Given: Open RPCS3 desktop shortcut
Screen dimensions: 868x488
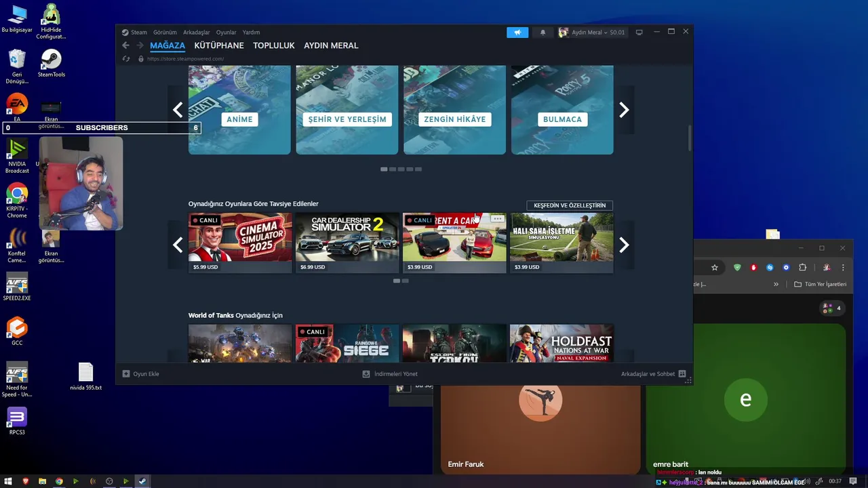Looking at the screenshot, I should [17, 421].
